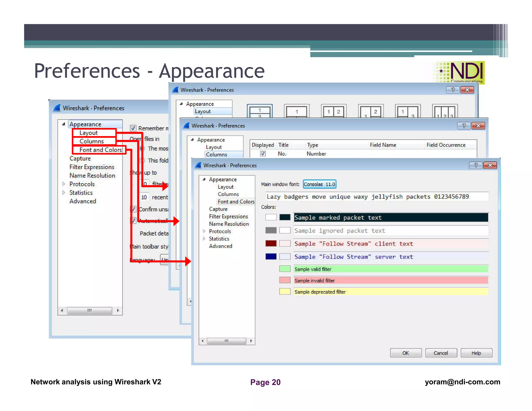
Task: Close the Layout preferences window
Action: tap(467, 90)
